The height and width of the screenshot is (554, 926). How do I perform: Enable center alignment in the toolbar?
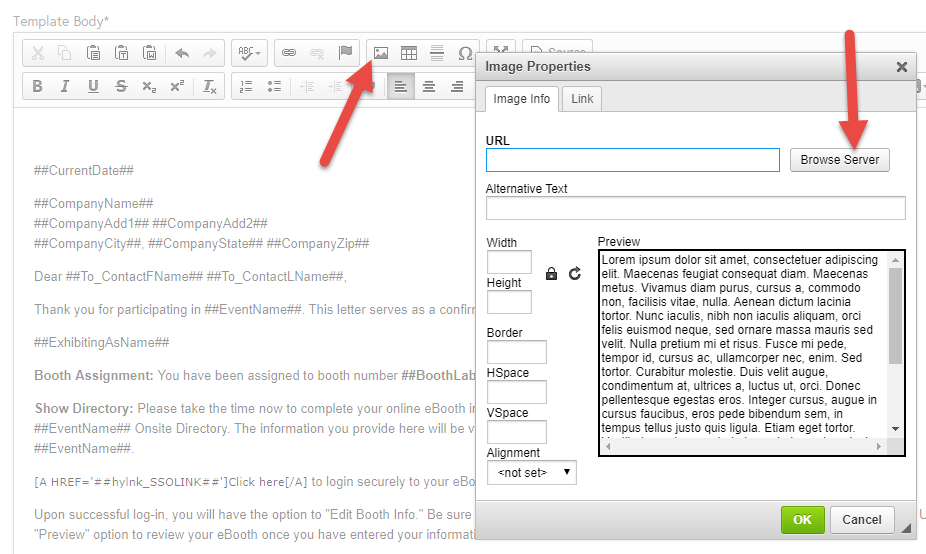[429, 87]
